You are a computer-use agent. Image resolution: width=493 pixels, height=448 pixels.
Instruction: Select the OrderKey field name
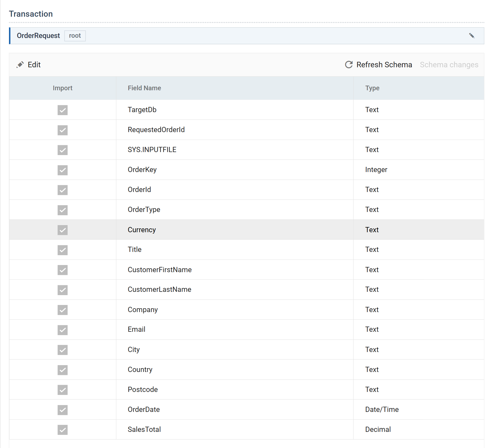click(142, 170)
